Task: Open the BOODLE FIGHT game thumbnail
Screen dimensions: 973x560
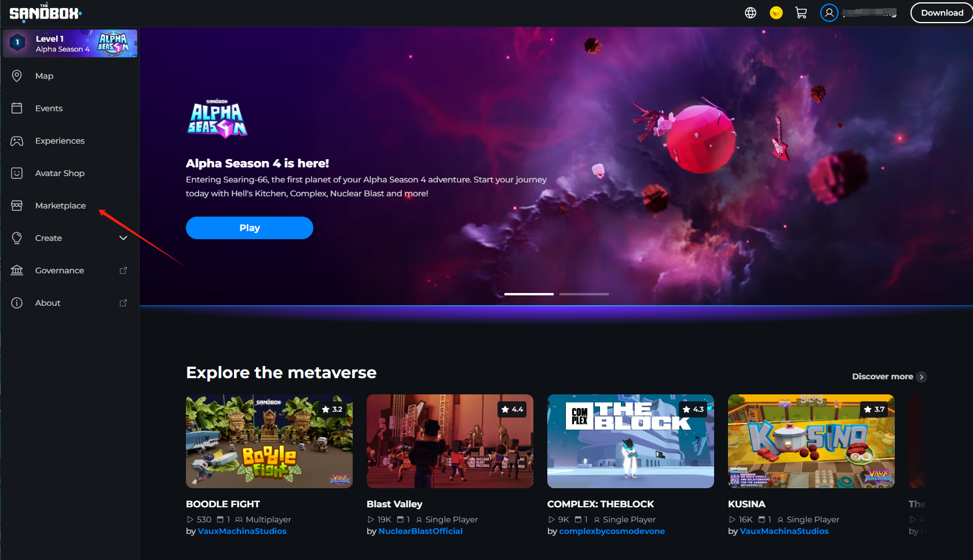Action: 269,441
